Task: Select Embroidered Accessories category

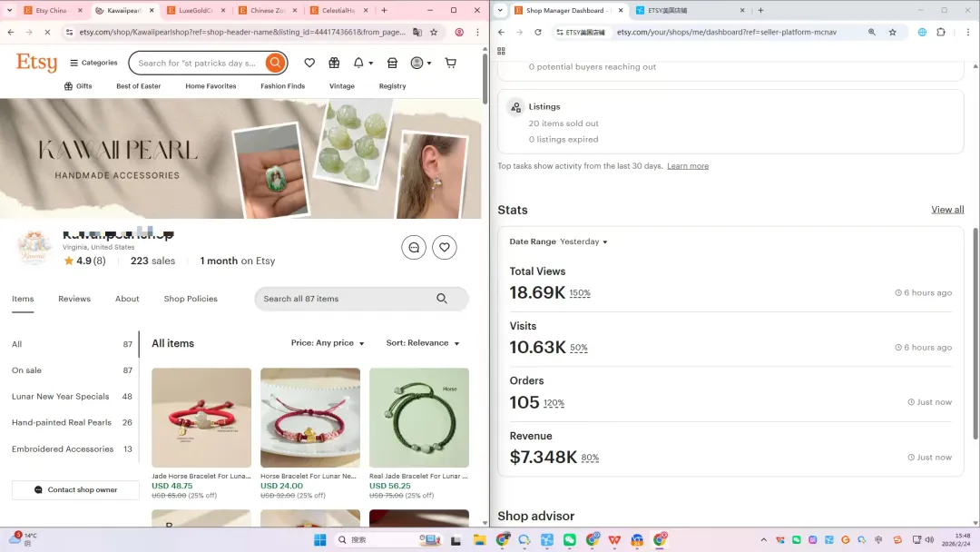Action: [72, 448]
